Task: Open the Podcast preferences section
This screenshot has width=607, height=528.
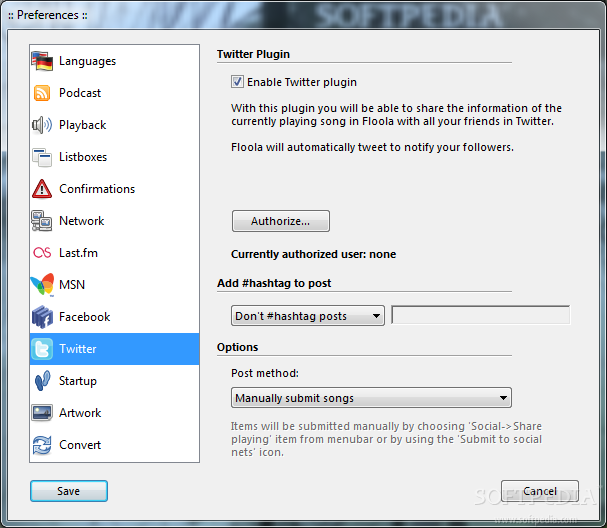Action: (x=115, y=93)
